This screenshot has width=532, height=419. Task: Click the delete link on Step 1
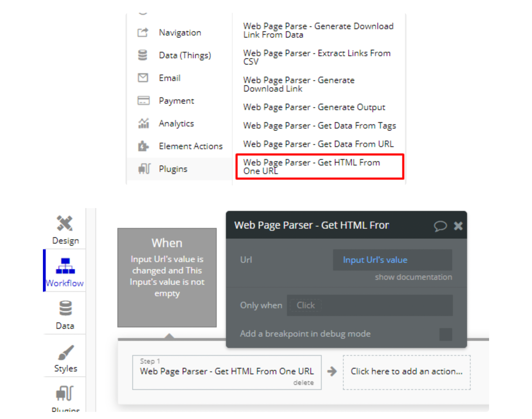coord(304,382)
